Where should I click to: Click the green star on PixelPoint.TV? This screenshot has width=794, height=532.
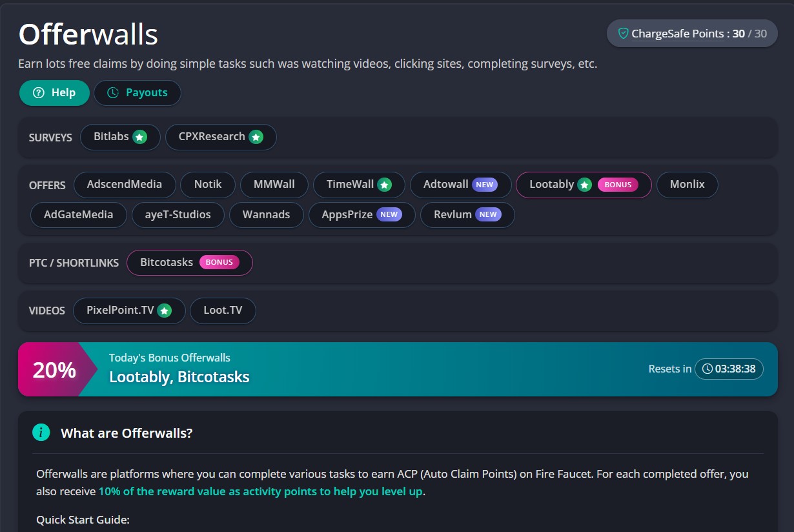(x=165, y=311)
